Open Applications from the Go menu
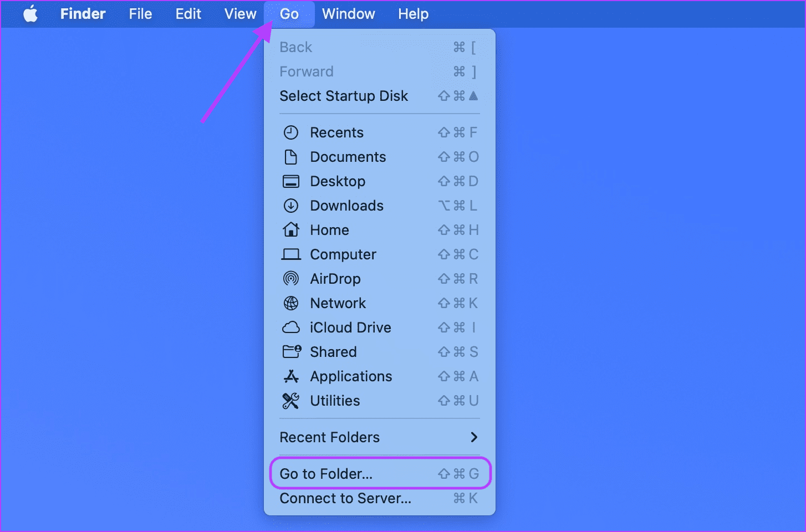This screenshot has height=532, width=806. coord(380,376)
